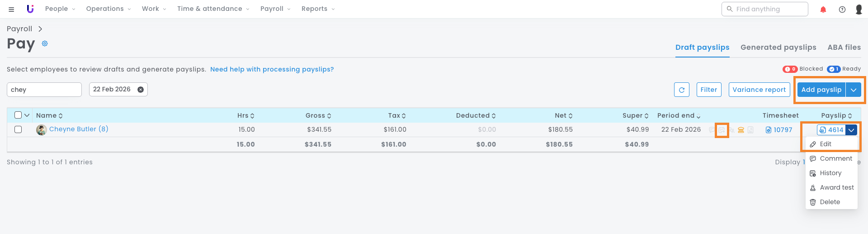Open the user profile icon
The image size is (868, 234).
(859, 10)
